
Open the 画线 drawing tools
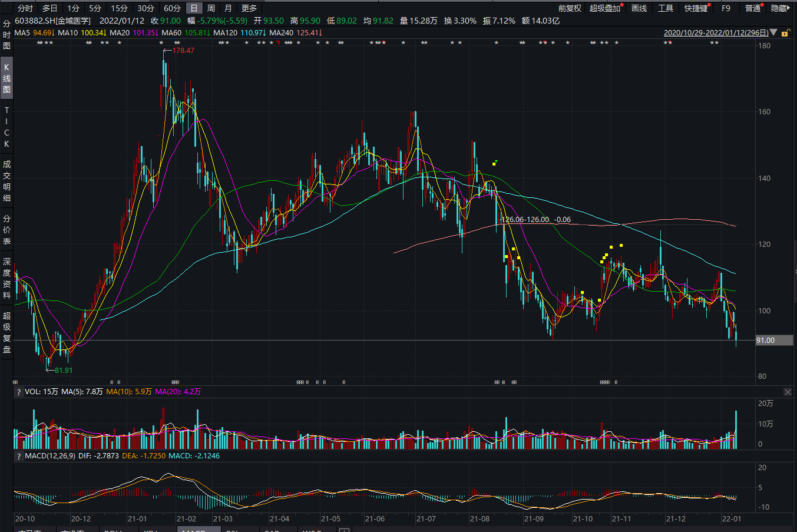click(639, 8)
